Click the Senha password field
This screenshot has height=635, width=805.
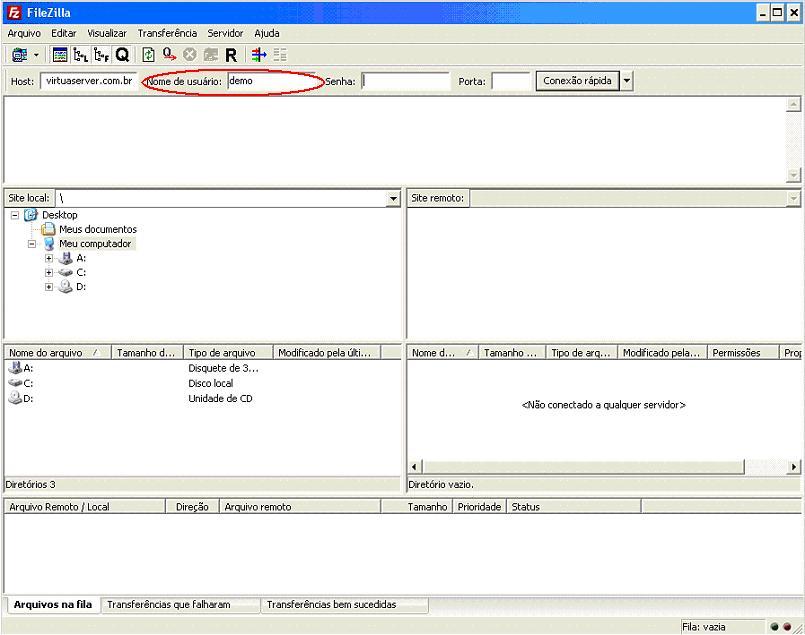click(x=406, y=81)
